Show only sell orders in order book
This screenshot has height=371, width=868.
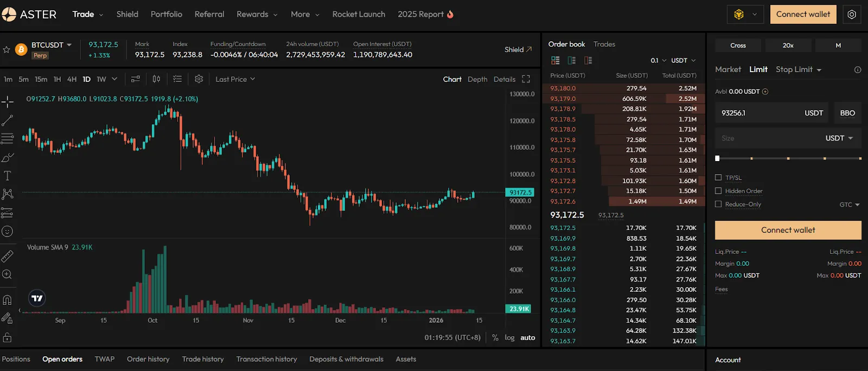[588, 60]
